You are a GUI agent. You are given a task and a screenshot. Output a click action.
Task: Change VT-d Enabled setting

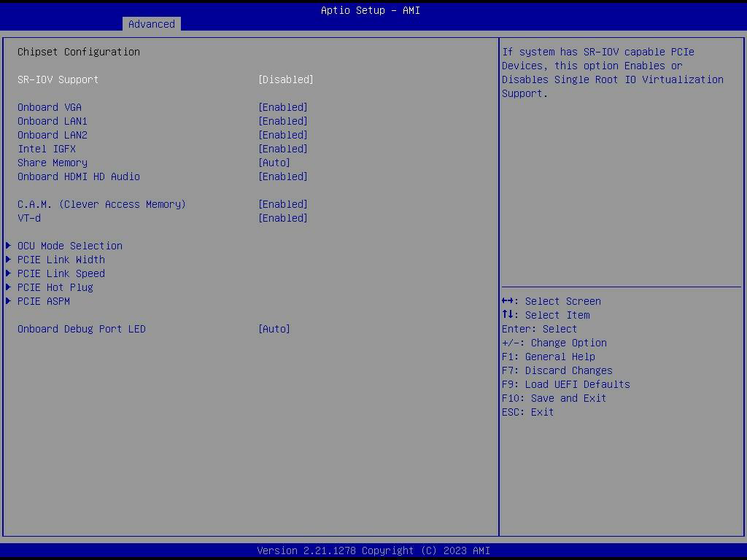tap(282, 218)
